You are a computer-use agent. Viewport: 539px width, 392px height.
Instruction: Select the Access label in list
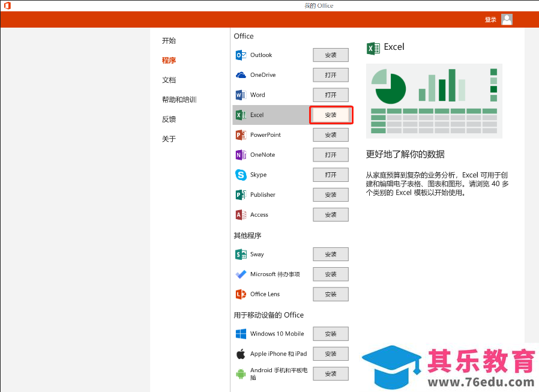coord(259,214)
